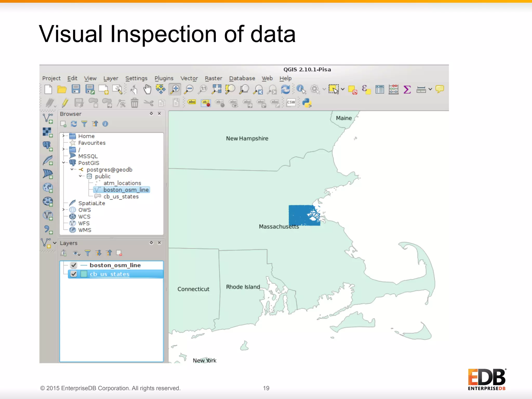Open the Plugins menu
This screenshot has height=399, width=532.
(164, 78)
